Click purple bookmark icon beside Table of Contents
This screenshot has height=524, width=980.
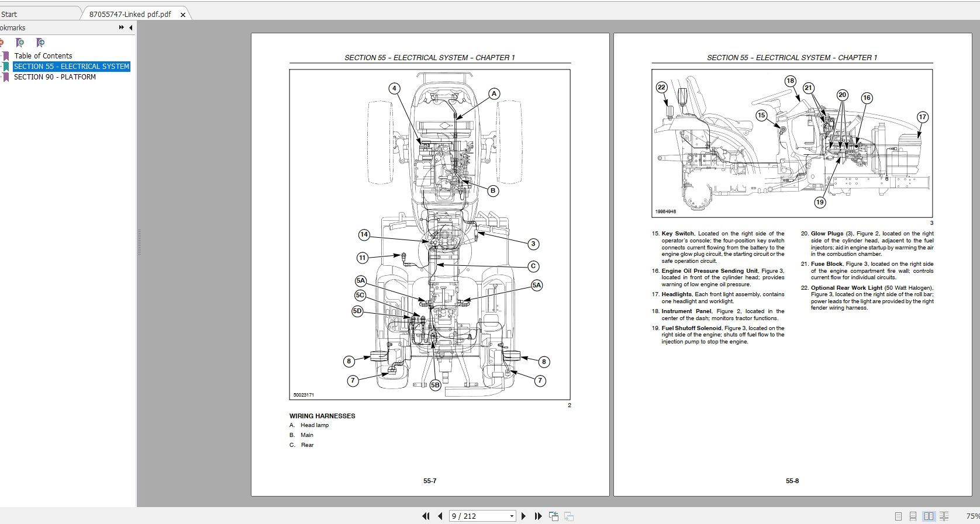tap(5, 56)
